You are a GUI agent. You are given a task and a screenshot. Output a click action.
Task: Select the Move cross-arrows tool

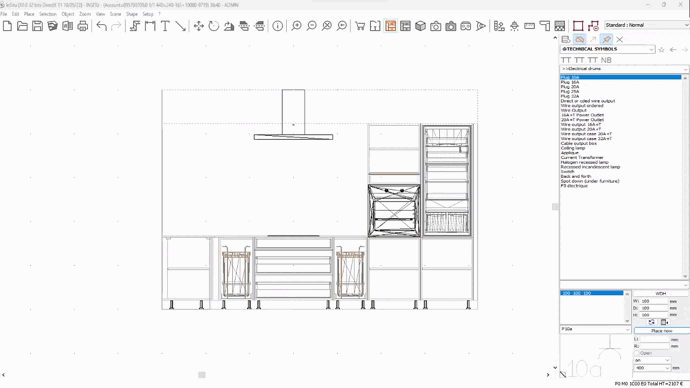coord(198,26)
